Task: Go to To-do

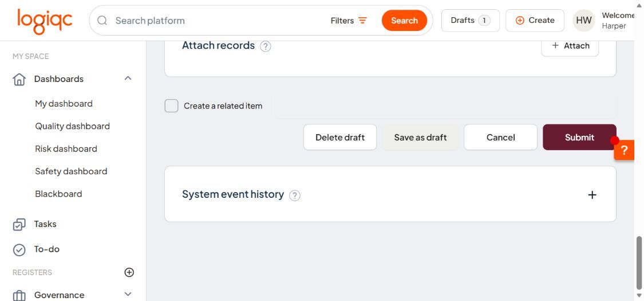Action: tap(47, 249)
